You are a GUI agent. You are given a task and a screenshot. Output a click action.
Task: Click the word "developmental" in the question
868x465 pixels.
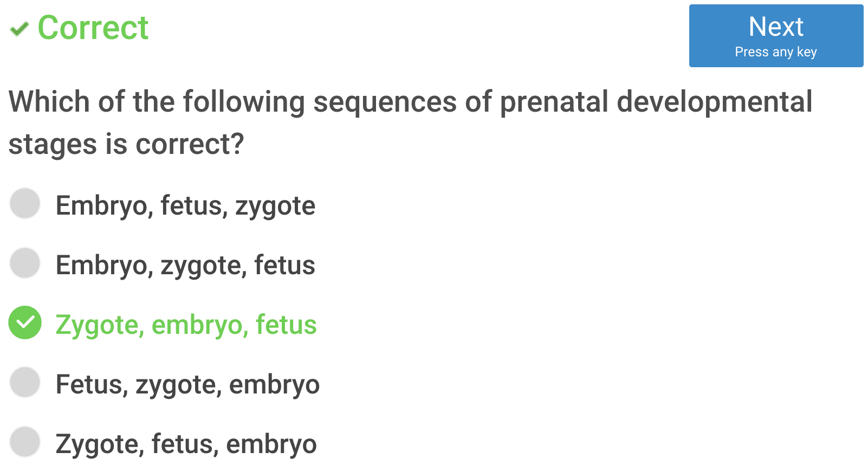pos(714,102)
